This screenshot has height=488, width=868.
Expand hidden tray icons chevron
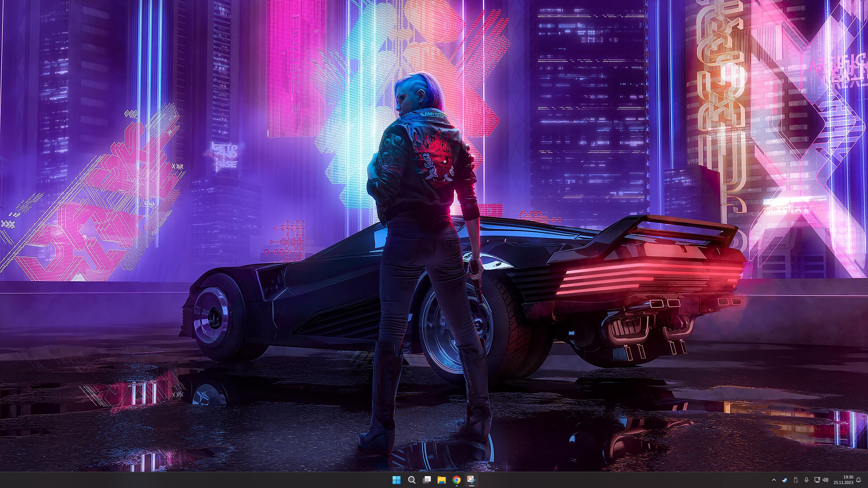click(774, 480)
